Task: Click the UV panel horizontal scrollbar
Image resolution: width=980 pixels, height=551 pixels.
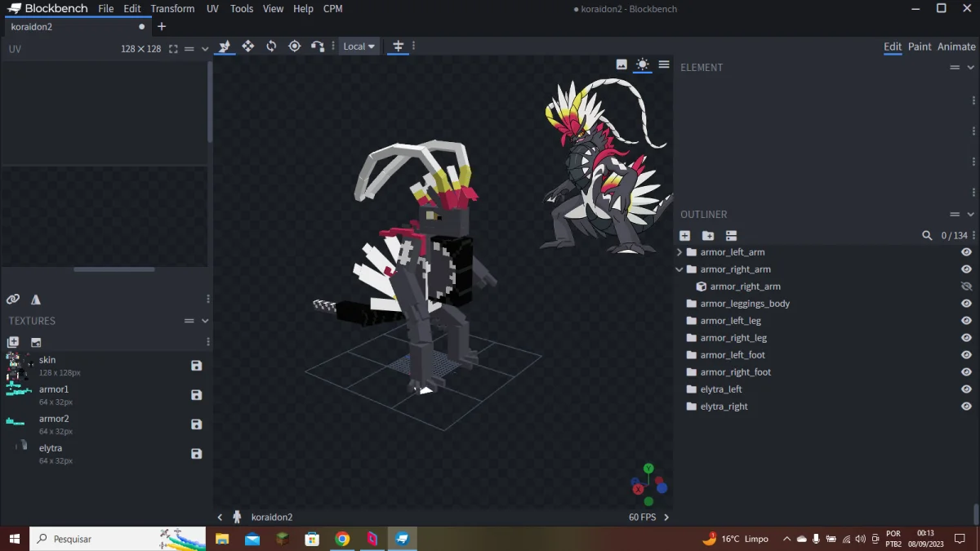Action: point(114,269)
